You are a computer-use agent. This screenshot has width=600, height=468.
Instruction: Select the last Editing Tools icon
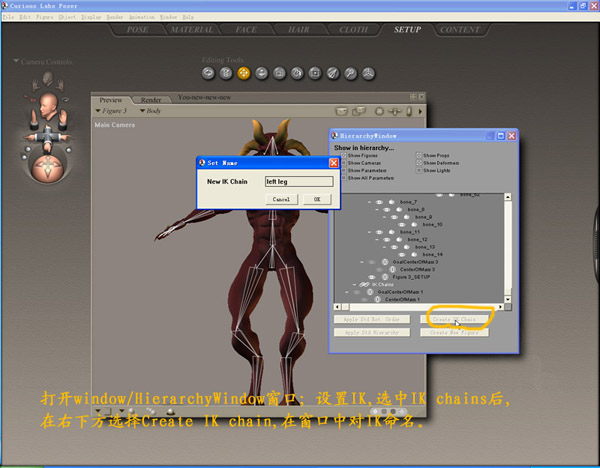[369, 73]
